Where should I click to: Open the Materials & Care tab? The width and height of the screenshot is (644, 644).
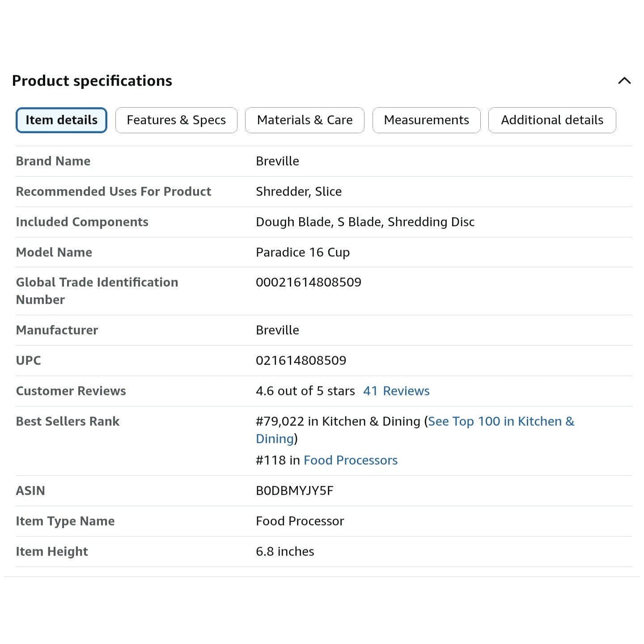[305, 120]
